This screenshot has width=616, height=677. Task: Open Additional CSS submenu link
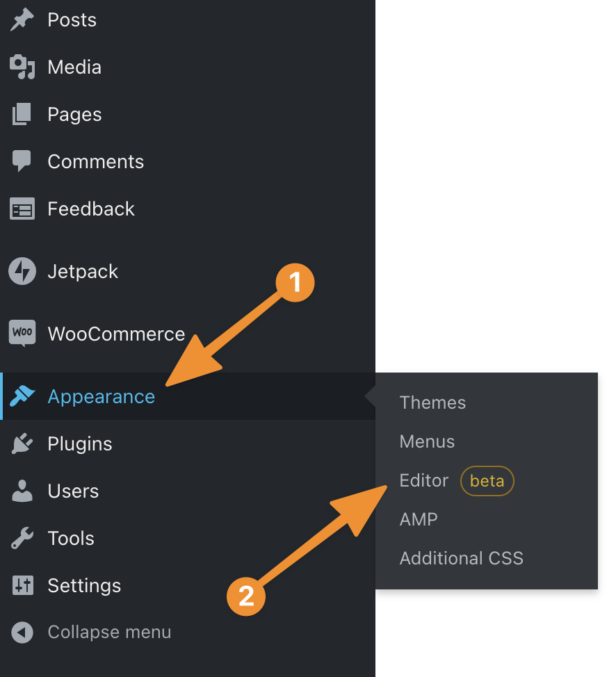[x=462, y=558]
